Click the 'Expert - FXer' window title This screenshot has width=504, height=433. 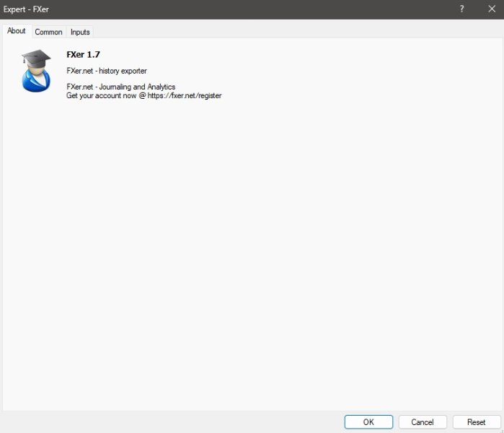pos(26,9)
